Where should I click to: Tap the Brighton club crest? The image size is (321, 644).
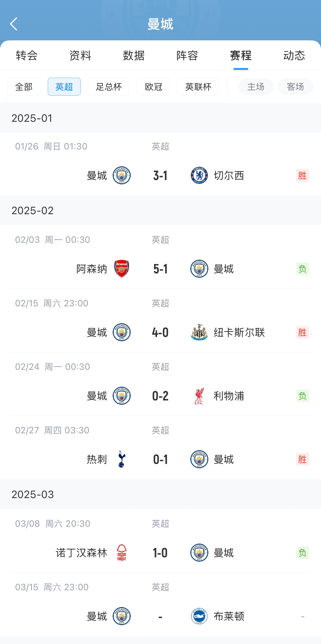[x=199, y=616]
